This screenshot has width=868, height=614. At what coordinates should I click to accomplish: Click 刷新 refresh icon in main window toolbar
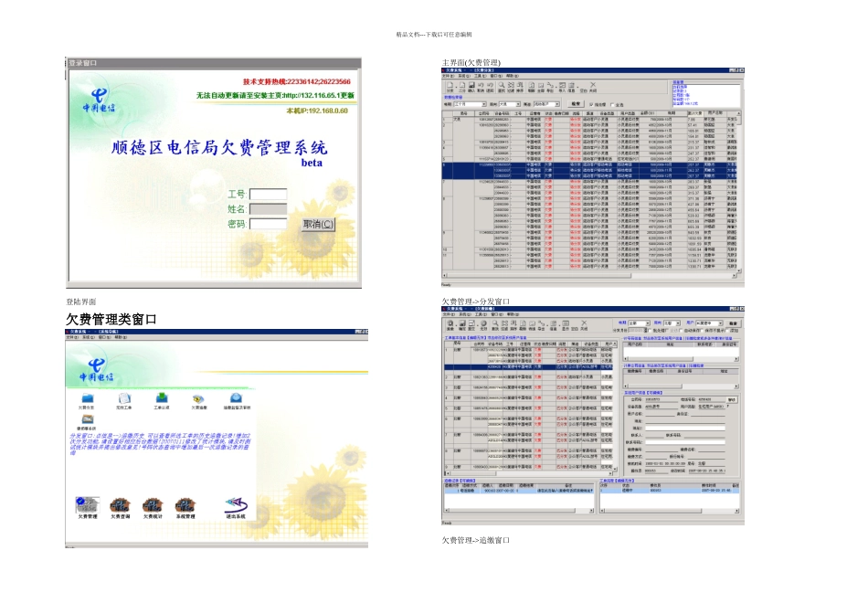tap(532, 87)
